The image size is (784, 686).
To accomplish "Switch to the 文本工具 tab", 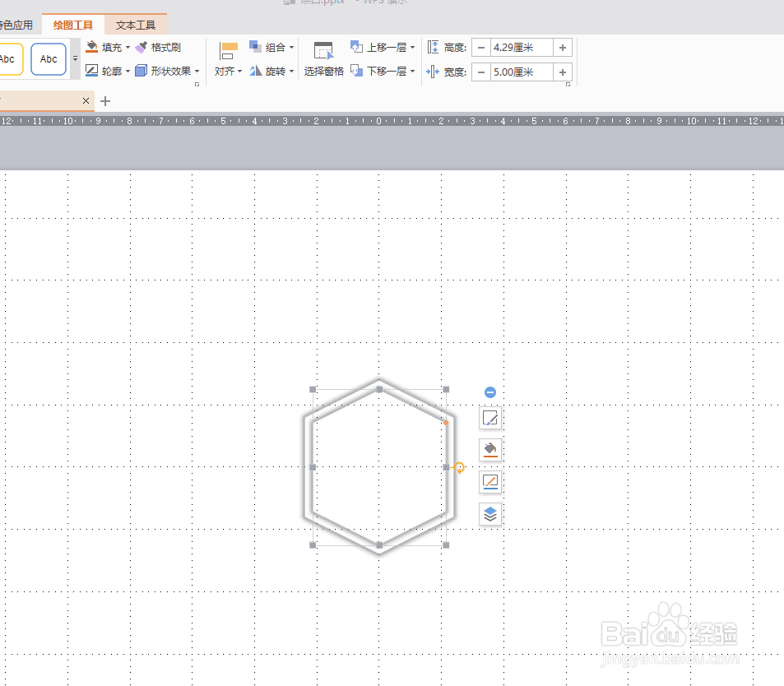I will [134, 24].
